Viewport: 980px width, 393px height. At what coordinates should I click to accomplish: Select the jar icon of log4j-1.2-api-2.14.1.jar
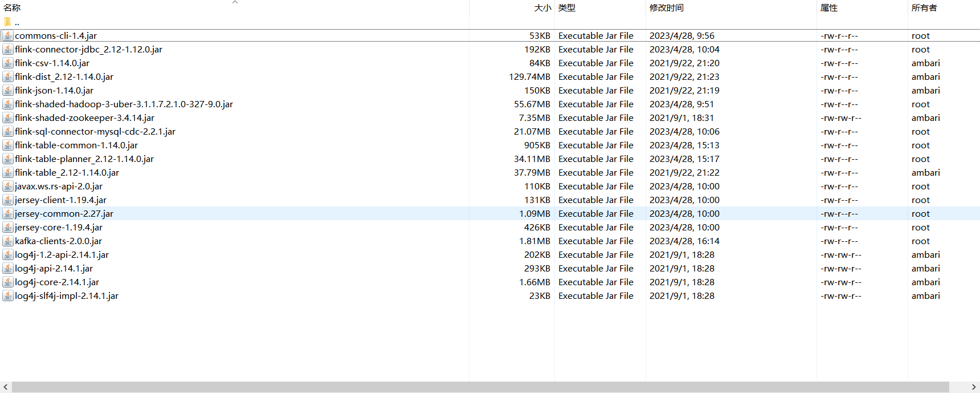(8, 254)
